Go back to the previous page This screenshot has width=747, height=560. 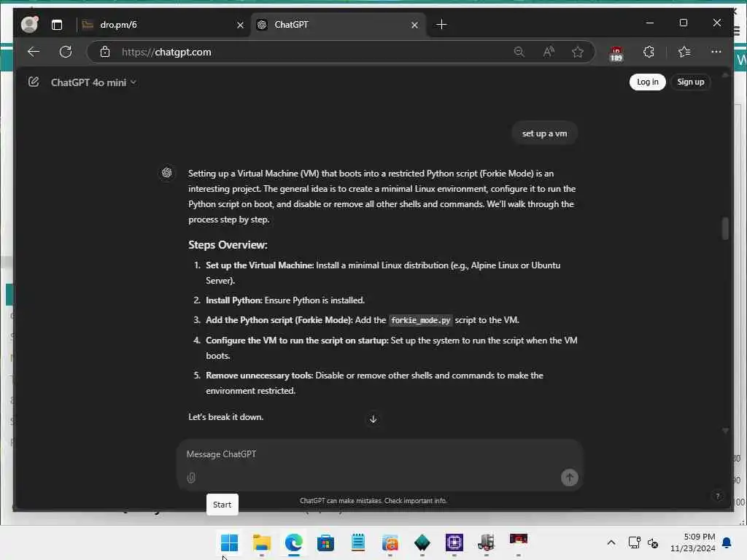pyautogui.click(x=34, y=52)
